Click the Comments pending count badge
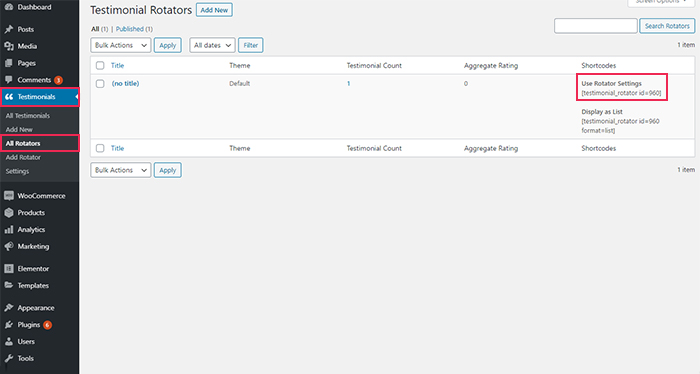The width and height of the screenshot is (700, 374). point(58,80)
